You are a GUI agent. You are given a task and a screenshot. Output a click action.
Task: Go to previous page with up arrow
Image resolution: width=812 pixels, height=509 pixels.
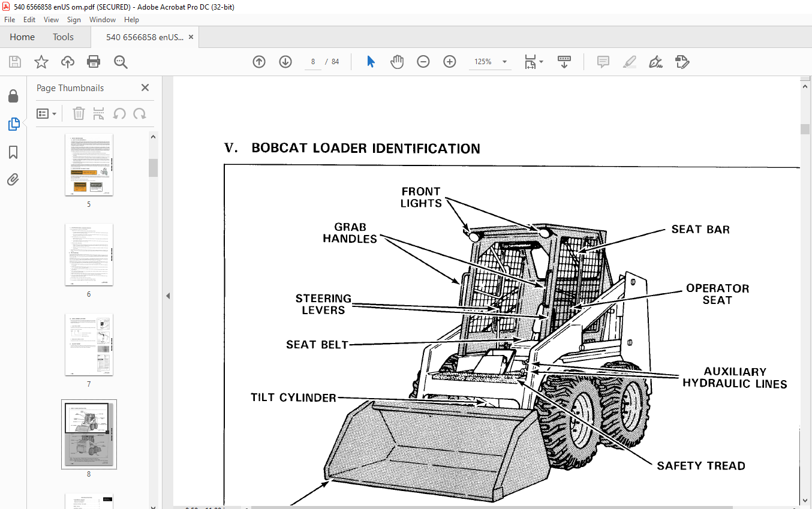click(x=259, y=62)
